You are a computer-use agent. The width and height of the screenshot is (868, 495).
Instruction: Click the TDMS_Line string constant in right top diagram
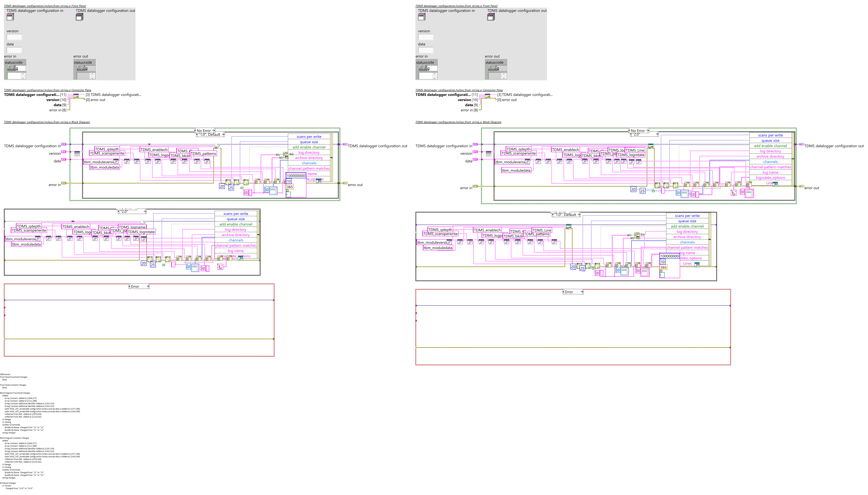pyautogui.click(x=635, y=150)
